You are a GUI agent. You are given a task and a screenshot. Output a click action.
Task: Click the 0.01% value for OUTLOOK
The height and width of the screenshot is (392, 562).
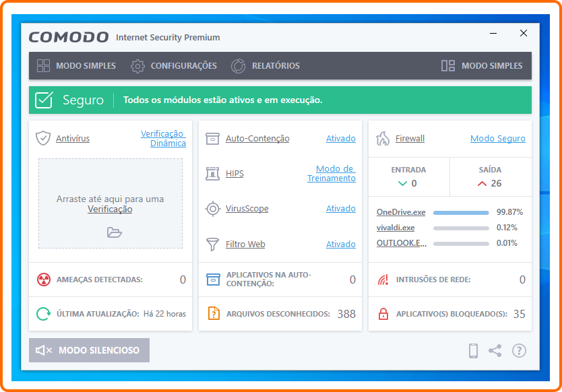click(507, 243)
